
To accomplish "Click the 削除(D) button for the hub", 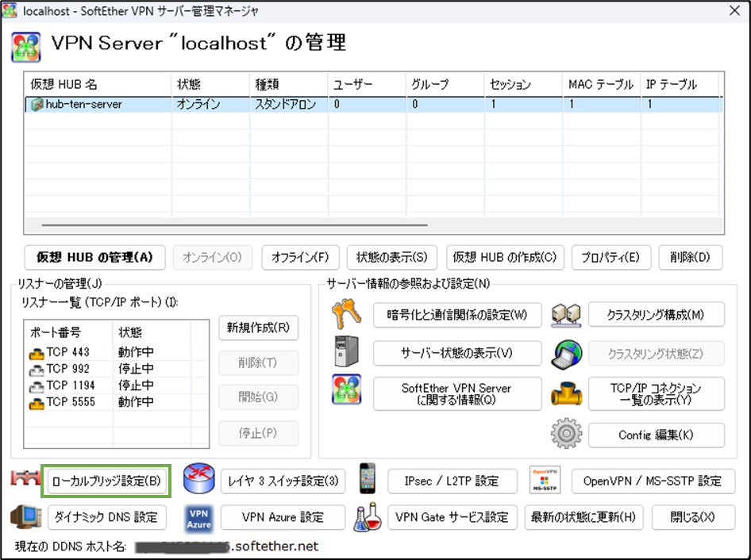I will click(690, 258).
